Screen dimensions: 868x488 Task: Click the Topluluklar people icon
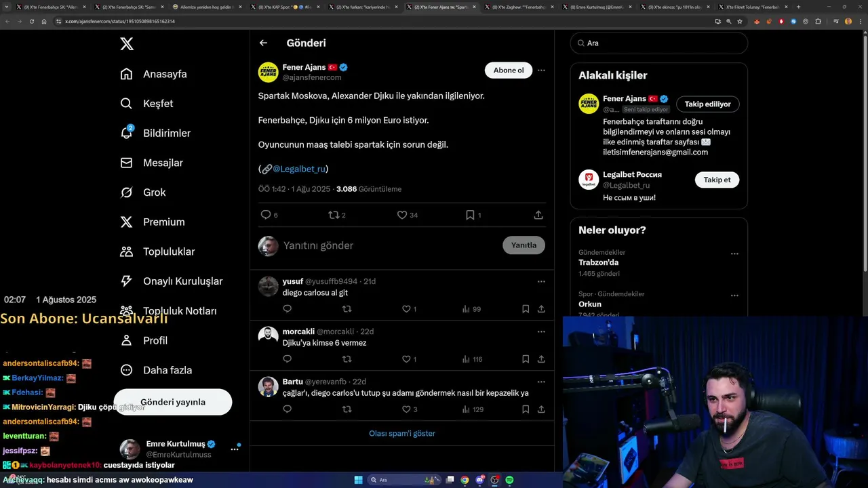126,251
